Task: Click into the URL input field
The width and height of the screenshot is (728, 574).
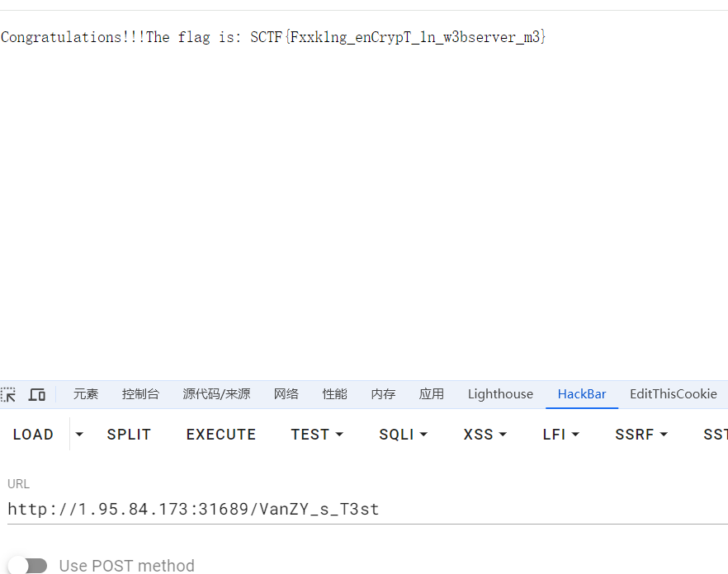Action: click(x=363, y=509)
